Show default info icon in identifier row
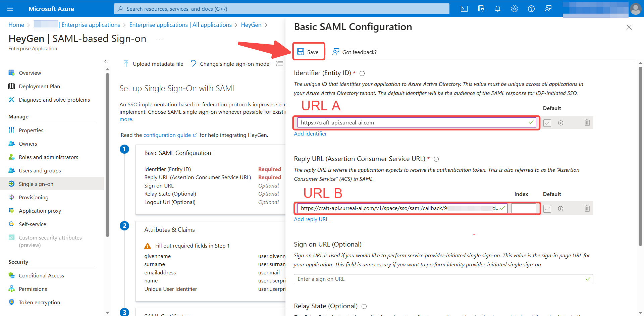The image size is (644, 316). (560, 123)
